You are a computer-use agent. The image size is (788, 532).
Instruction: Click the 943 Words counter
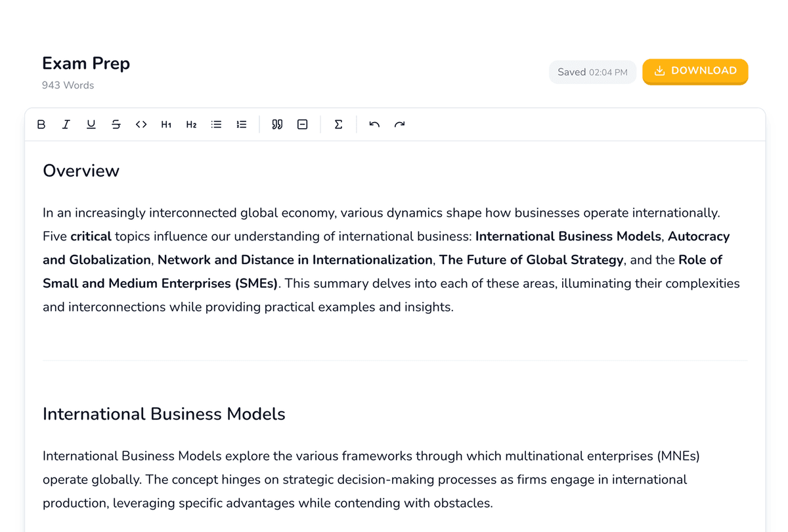68,85
